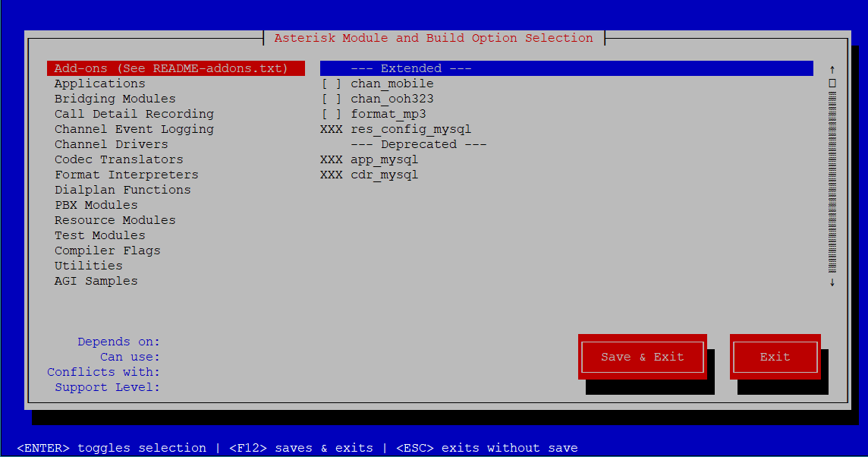Click the scrollbar down arrow
The height and width of the screenshot is (457, 868).
[x=832, y=282]
